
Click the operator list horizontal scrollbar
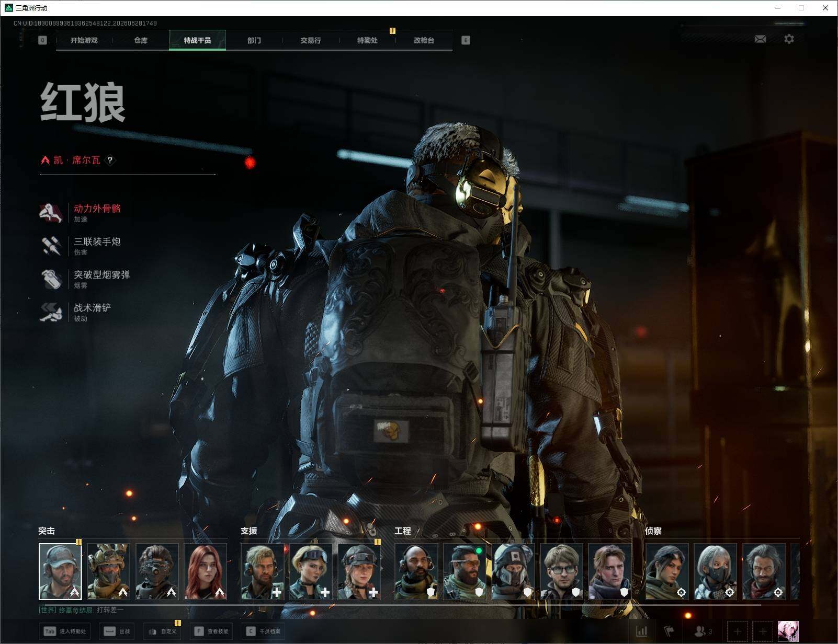point(400,605)
